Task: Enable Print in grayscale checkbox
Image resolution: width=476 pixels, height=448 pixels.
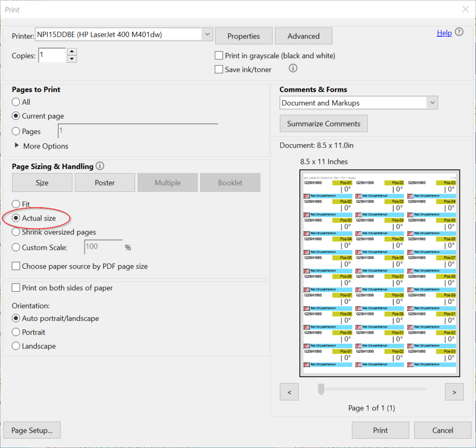Action: point(219,56)
